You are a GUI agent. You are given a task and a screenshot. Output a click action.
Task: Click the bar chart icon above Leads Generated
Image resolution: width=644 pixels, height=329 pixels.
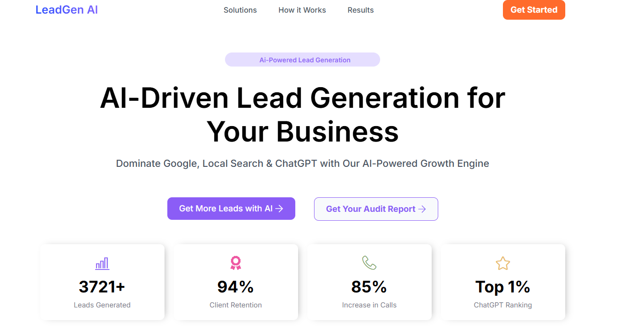[102, 263]
